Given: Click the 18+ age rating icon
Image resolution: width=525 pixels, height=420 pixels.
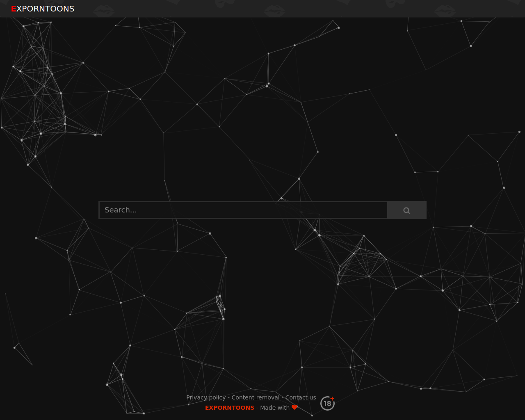Looking at the screenshot, I should point(327,403).
